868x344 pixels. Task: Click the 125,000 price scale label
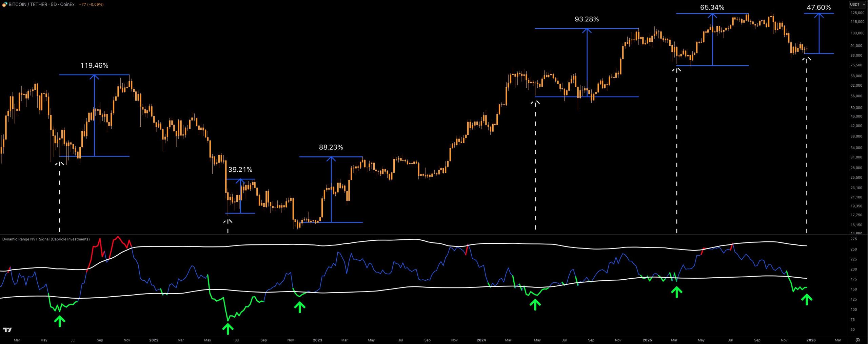tap(857, 13)
